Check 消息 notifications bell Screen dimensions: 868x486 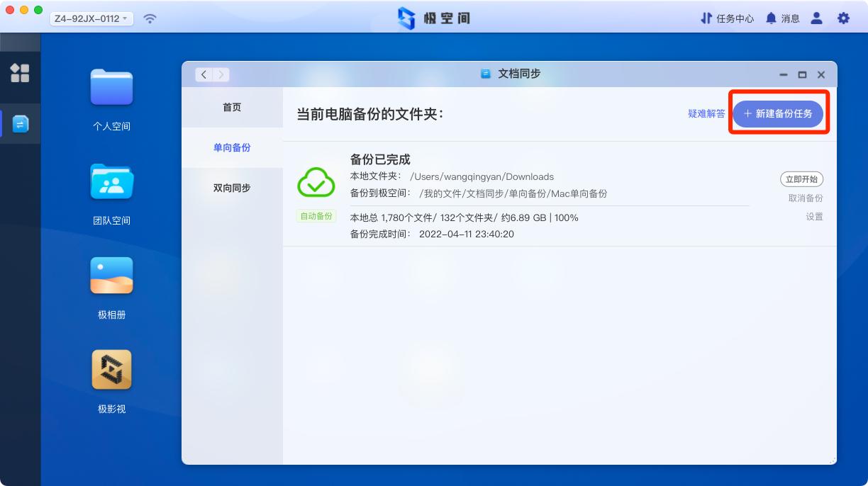[783, 18]
